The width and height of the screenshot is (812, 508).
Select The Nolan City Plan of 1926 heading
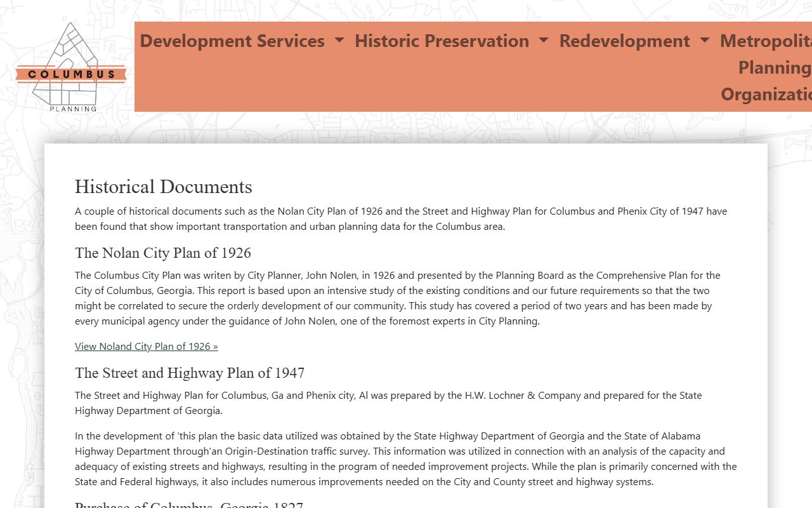[163, 253]
